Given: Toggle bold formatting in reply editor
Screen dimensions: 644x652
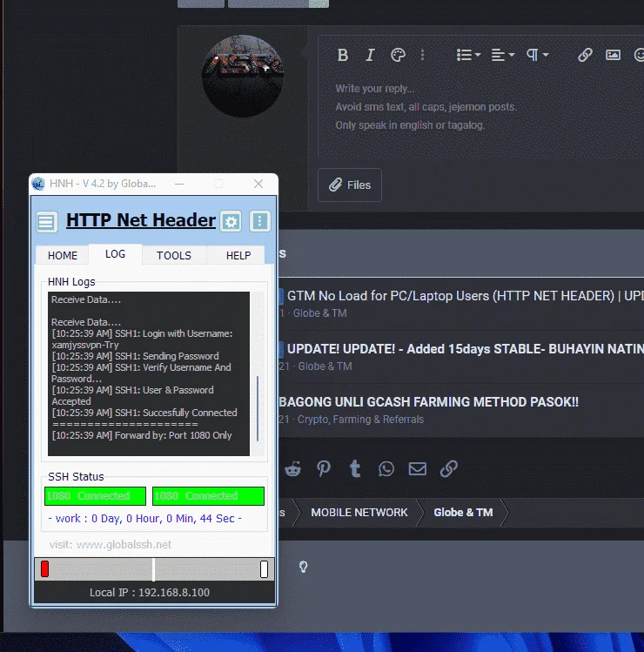Looking at the screenshot, I should click(x=343, y=55).
